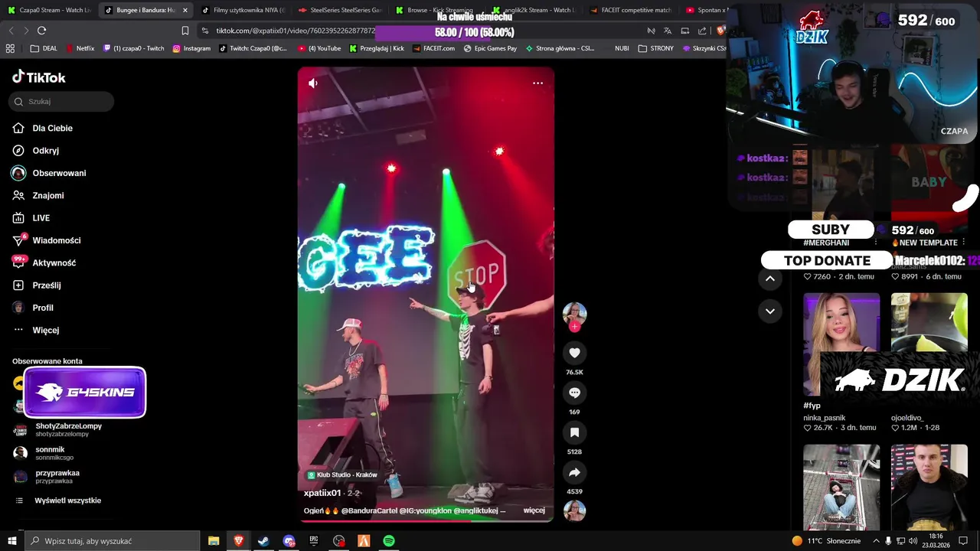Go to previous video with up chevron
The image size is (980, 551).
[x=770, y=279]
